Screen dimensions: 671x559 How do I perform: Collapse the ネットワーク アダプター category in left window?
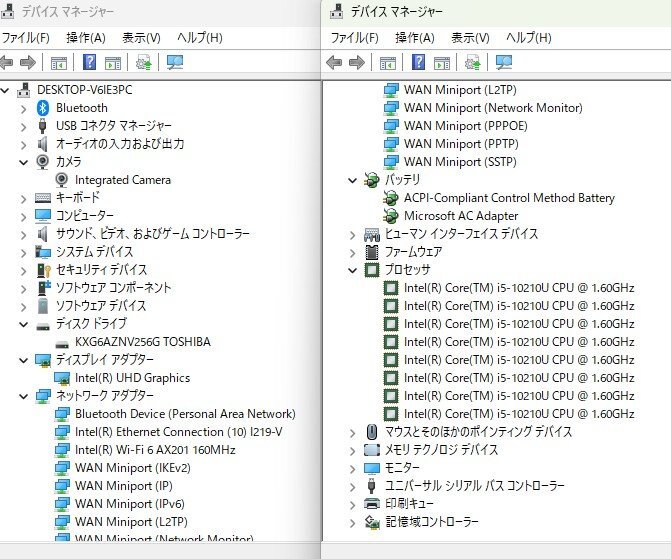point(24,396)
